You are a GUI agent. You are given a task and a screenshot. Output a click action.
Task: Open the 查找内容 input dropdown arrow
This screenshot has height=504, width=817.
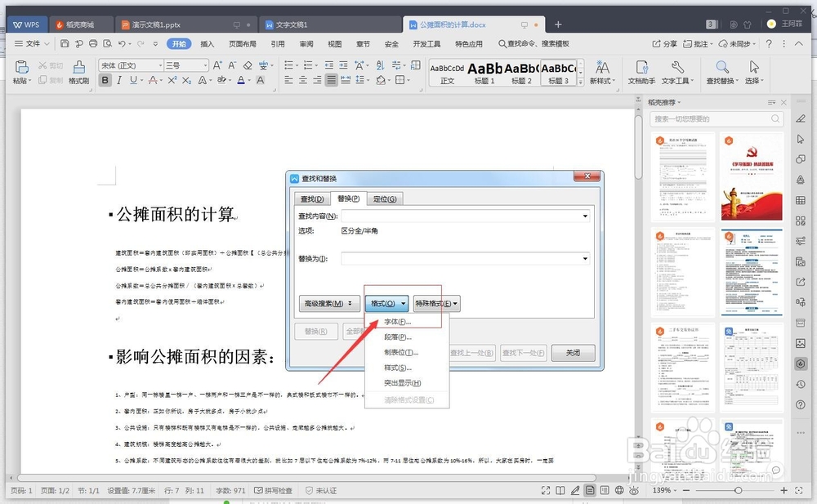tap(583, 216)
